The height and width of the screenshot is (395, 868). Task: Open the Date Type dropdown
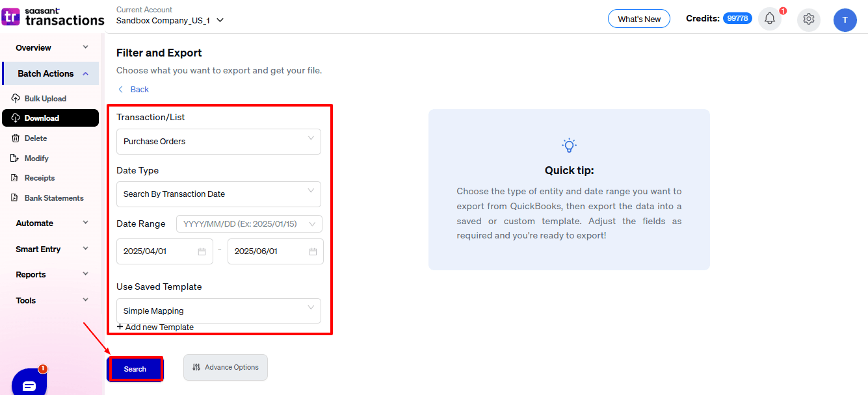pos(218,194)
